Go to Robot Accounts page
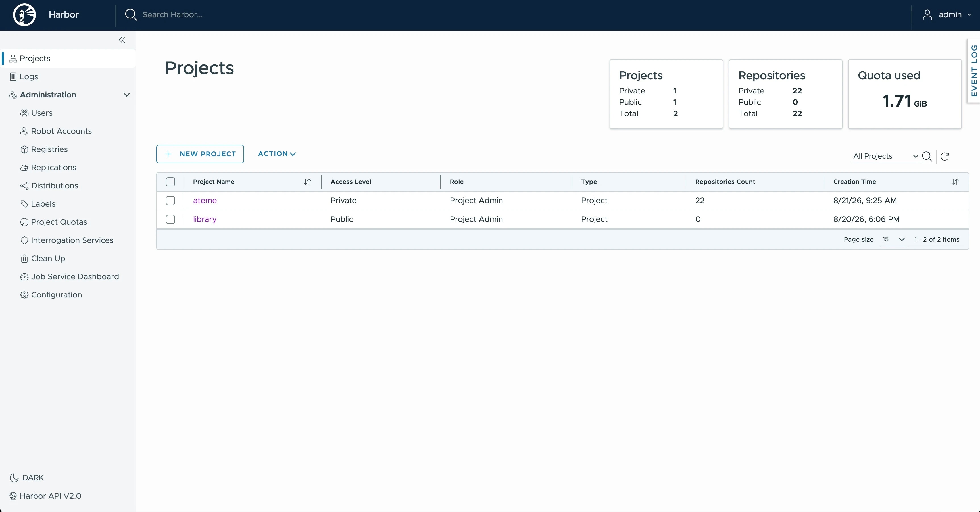Viewport: 980px width, 512px height. coord(61,131)
